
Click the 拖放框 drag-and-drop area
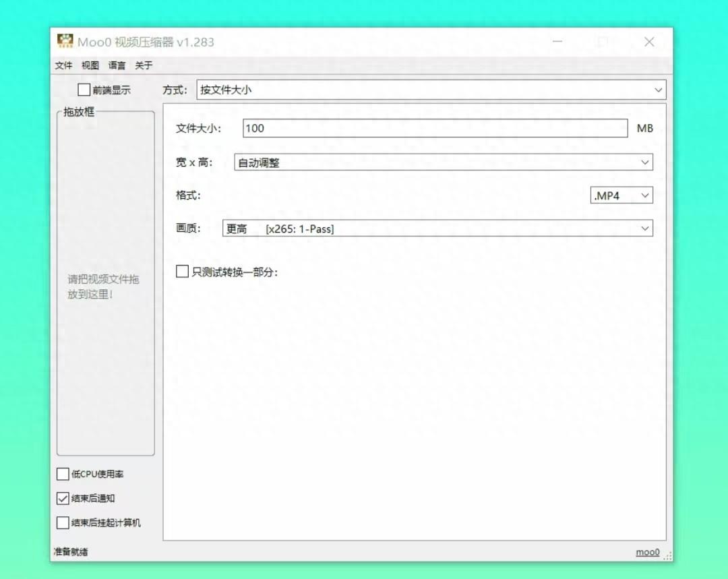coord(104,283)
